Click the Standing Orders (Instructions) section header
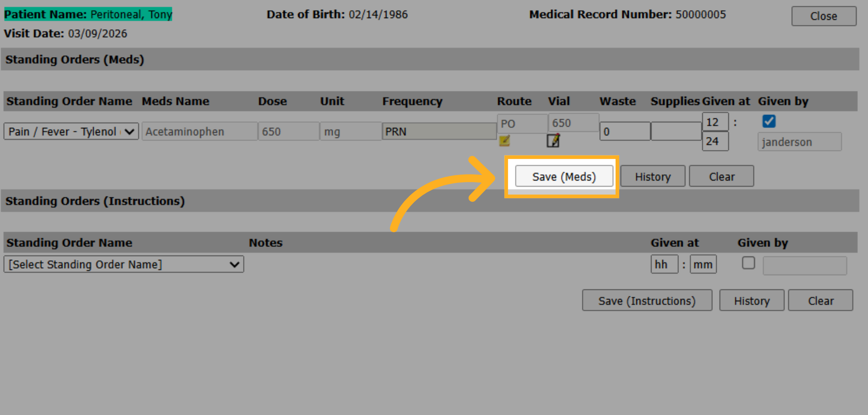This screenshot has width=868, height=415. click(x=430, y=201)
